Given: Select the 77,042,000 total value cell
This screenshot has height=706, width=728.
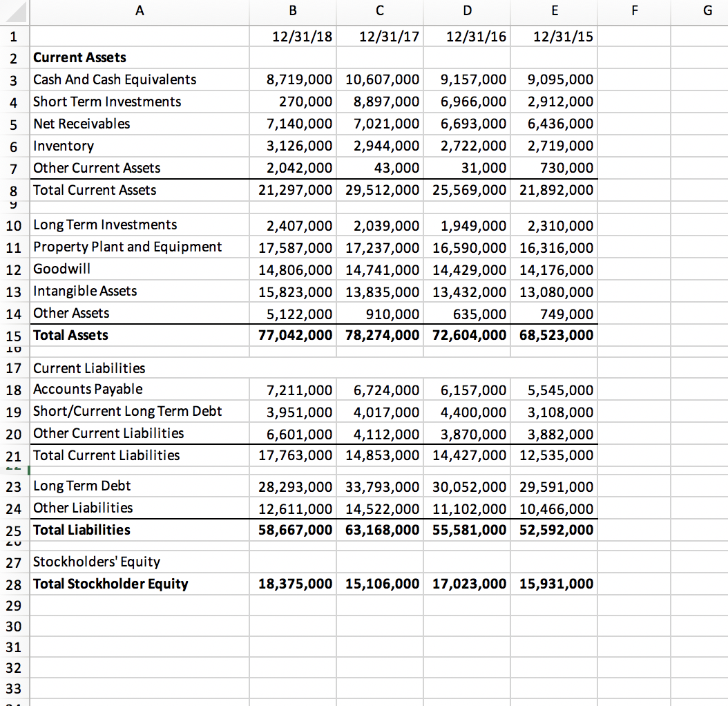Looking at the screenshot, I should coord(294,335).
